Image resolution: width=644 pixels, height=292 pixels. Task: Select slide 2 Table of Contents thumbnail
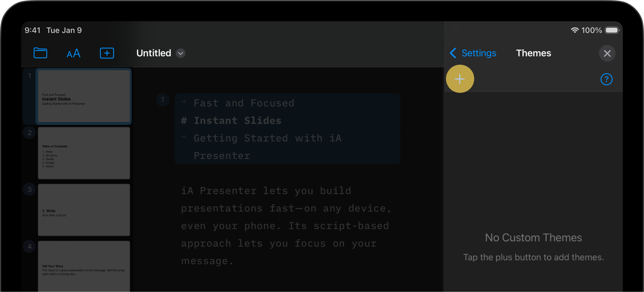click(84, 153)
